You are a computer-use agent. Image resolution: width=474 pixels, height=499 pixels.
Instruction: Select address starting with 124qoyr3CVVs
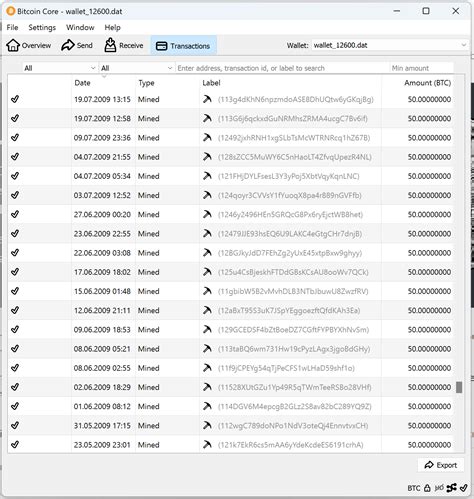click(290, 195)
